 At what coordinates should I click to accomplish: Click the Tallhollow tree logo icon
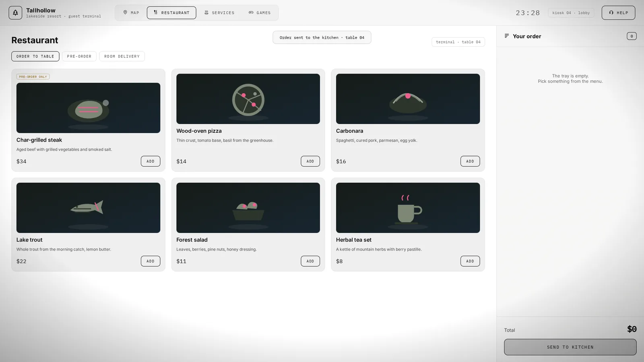pos(15,13)
